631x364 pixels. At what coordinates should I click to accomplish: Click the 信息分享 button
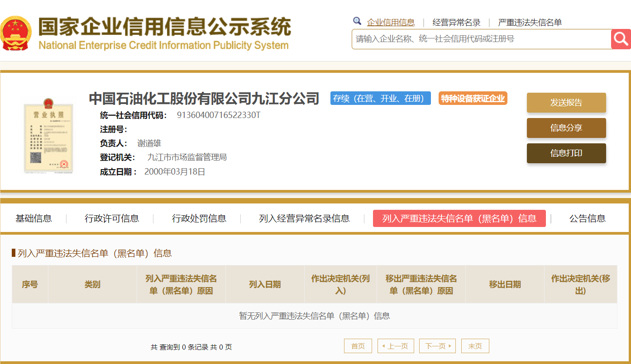point(566,128)
